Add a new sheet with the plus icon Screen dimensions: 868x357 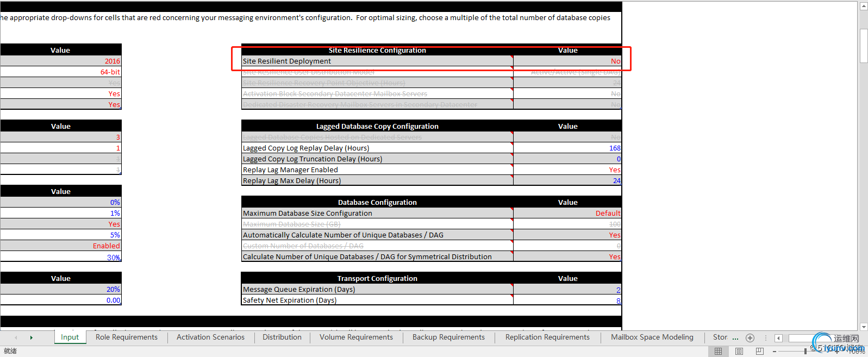pyautogui.click(x=750, y=337)
